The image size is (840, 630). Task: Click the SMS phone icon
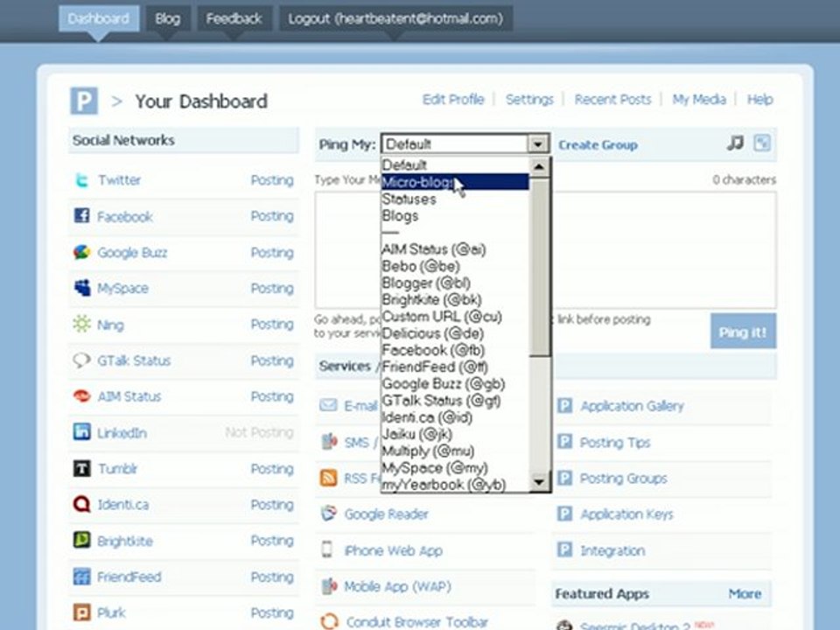tap(328, 441)
